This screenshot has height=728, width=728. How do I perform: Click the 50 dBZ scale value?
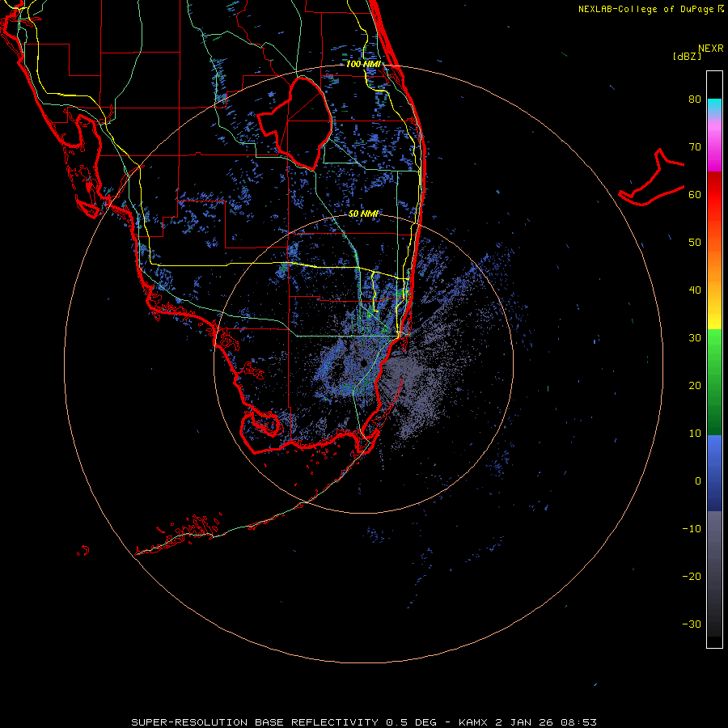[x=695, y=243]
